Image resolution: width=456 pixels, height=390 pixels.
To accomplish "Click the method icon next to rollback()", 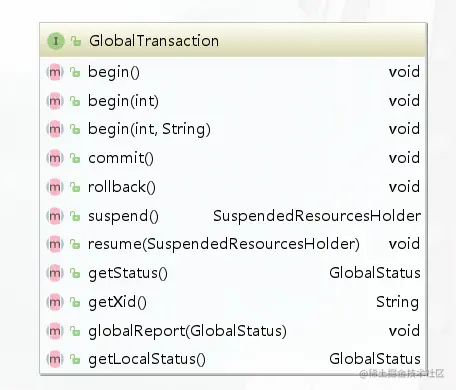I will [55, 187].
